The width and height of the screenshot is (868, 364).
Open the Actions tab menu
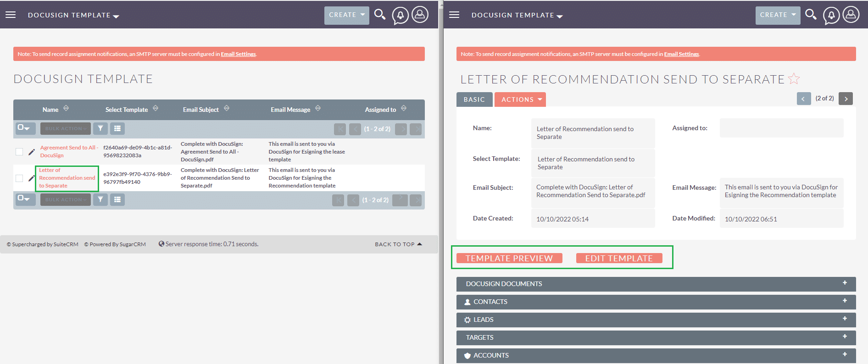tap(520, 99)
